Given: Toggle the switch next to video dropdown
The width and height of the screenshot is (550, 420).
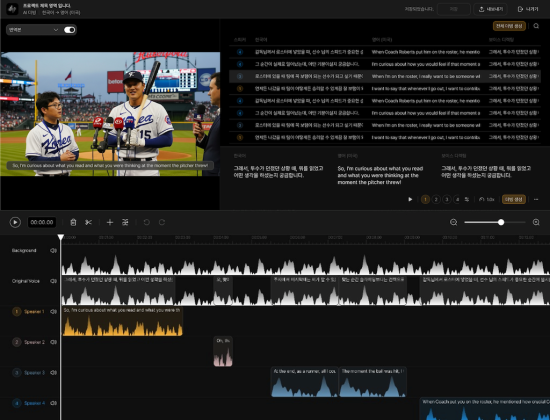Looking at the screenshot, I should 70,30.
